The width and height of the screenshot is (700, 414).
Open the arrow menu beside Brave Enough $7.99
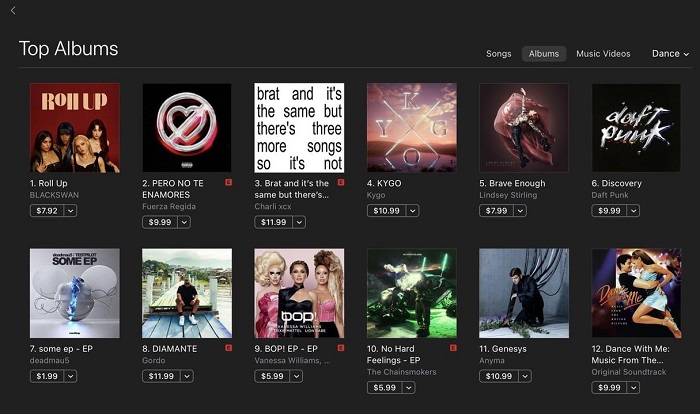520,210
